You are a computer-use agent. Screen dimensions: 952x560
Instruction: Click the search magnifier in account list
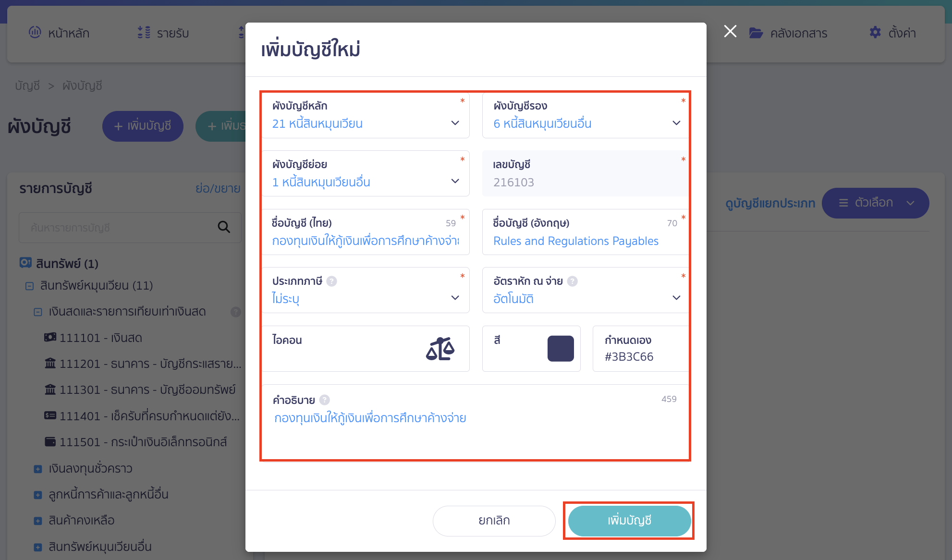(224, 227)
